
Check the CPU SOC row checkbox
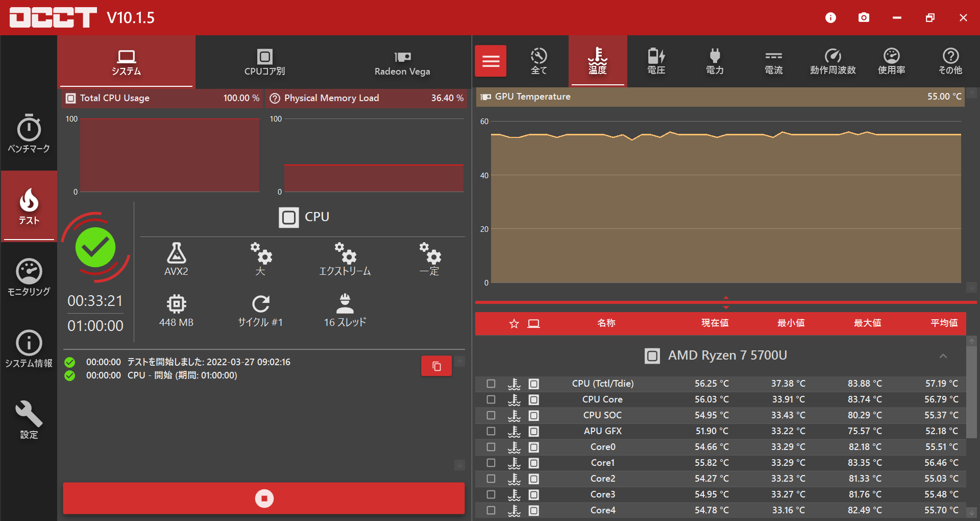491,415
